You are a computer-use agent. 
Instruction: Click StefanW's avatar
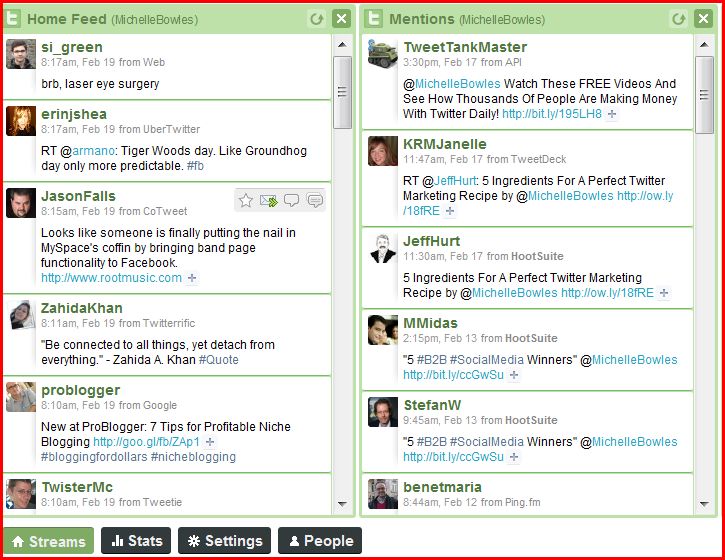383,412
